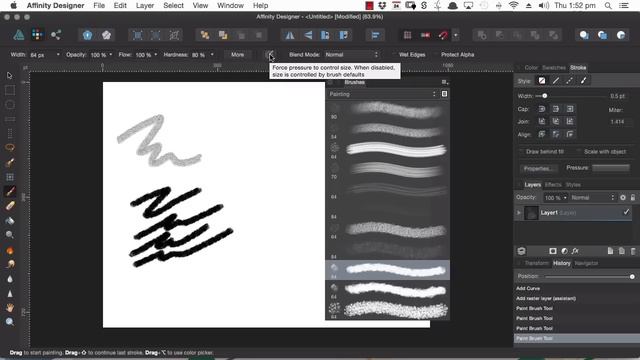640x360 pixels.
Task: Open the Layer menu
Action: pyautogui.click(x=145, y=5)
